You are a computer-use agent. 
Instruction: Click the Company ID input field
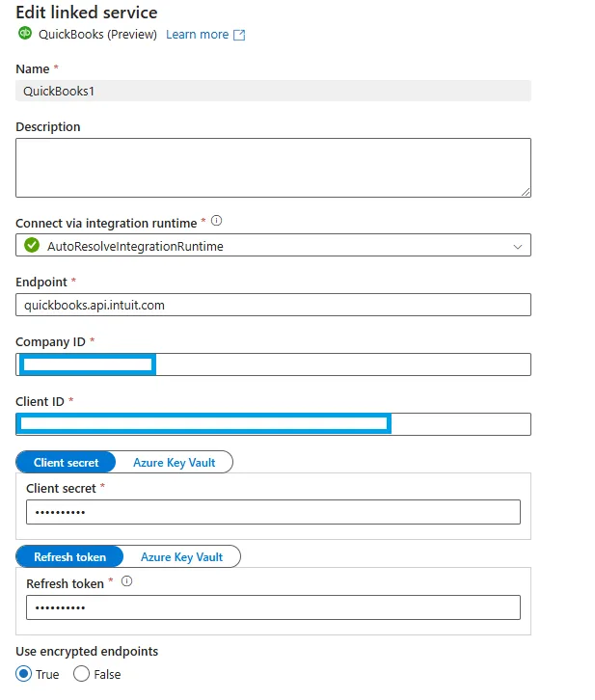(x=273, y=364)
